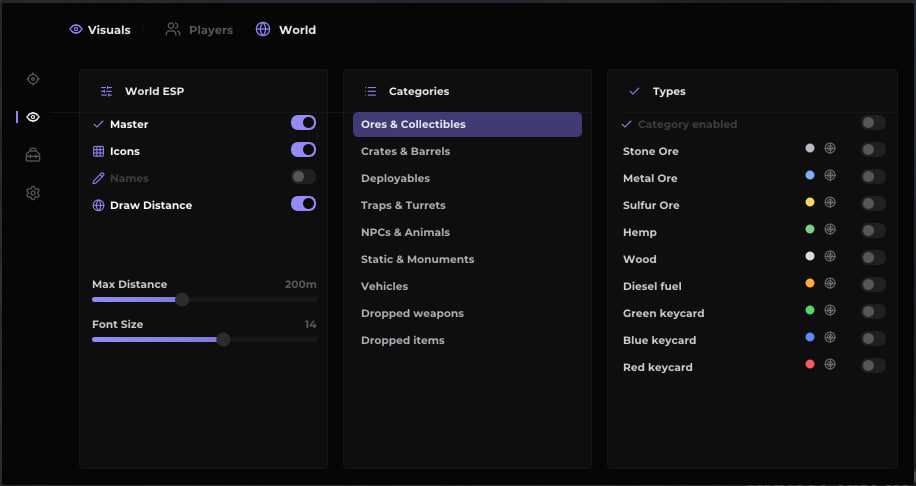Enable the Blue keycard toggle
The image size is (916, 486).
873,338
